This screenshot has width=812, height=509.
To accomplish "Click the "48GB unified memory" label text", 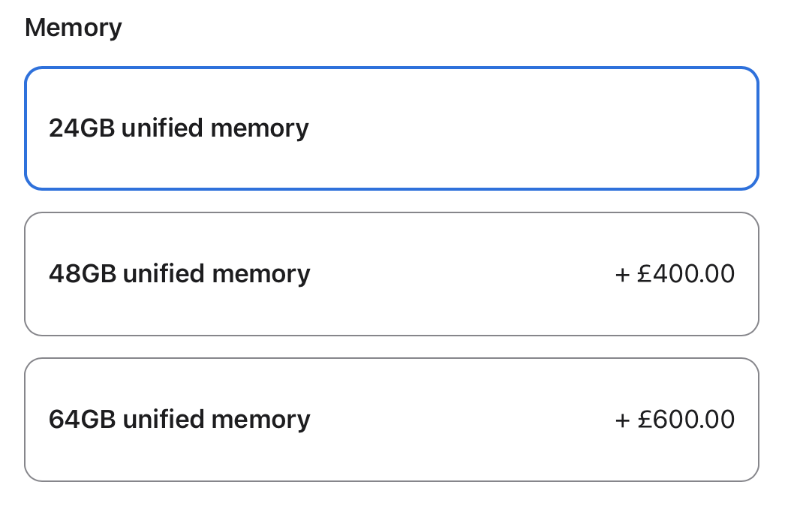I will click(179, 274).
